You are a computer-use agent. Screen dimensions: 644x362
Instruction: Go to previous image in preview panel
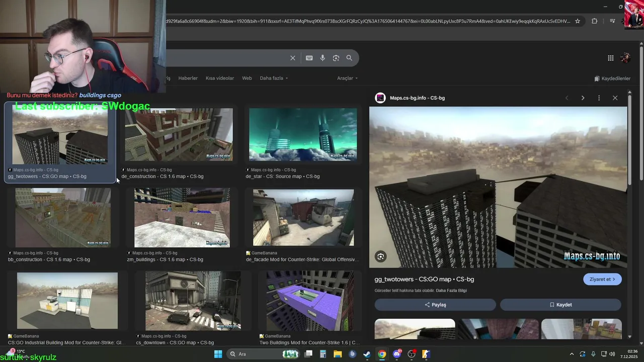coord(567,98)
